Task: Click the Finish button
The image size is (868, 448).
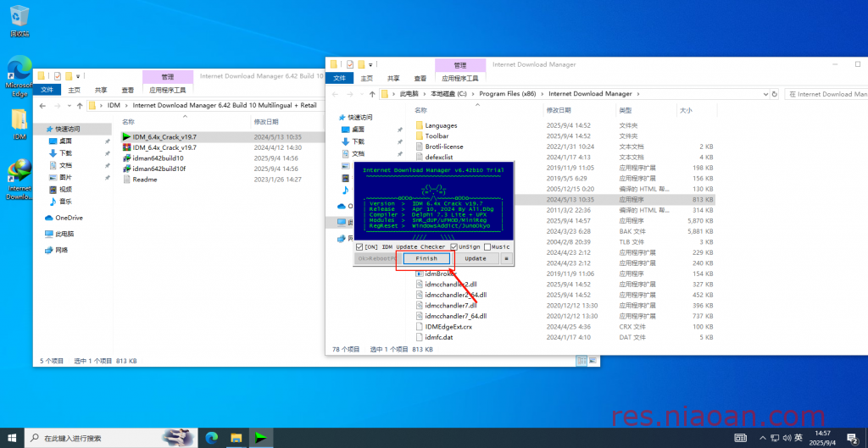Action: 426,259
